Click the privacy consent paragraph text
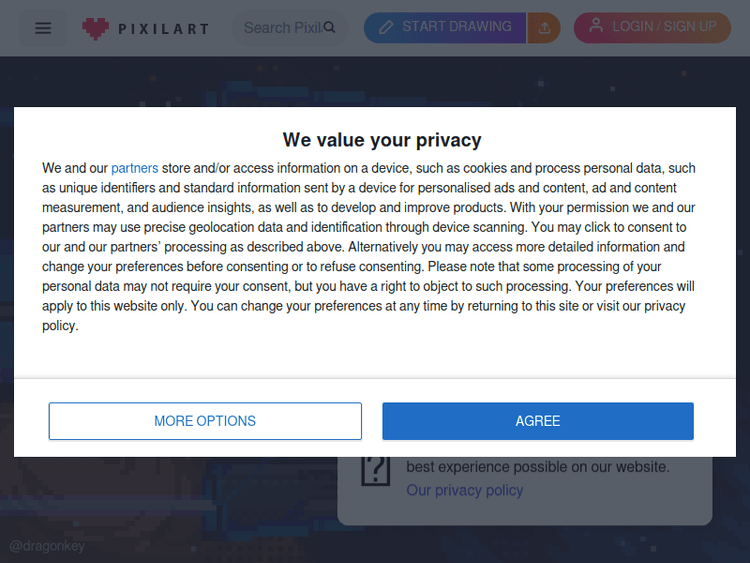The image size is (750, 563). click(x=370, y=247)
